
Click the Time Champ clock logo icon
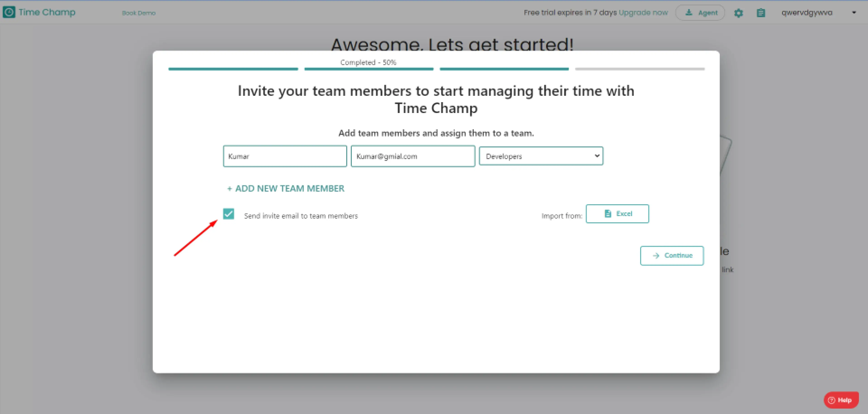click(x=9, y=12)
